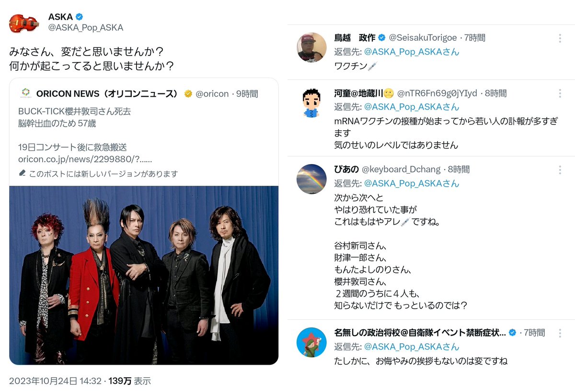The image size is (575, 392).
Task: Click ORICON NEWS gold verified badge
Action: 189,94
